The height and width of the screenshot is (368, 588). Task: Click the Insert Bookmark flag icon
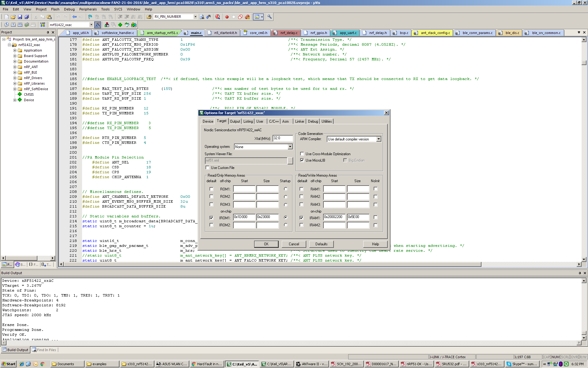[90, 17]
